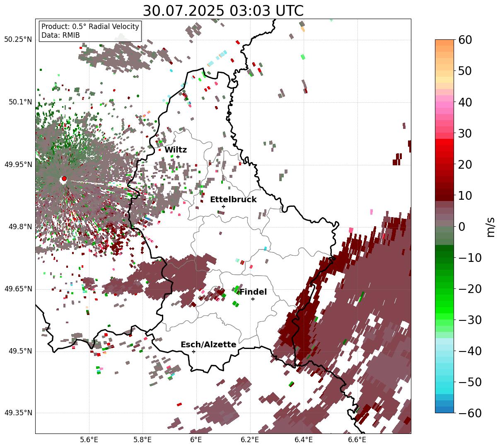Click the 49.8°N latitude label
This screenshot has height=448, width=500.
[x=20, y=227]
